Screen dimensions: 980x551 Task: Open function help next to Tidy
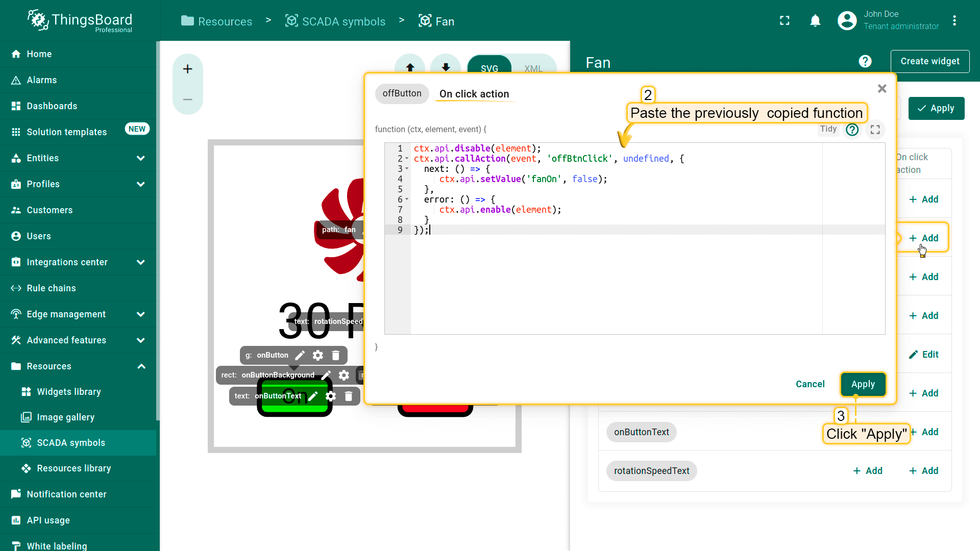[x=852, y=130]
